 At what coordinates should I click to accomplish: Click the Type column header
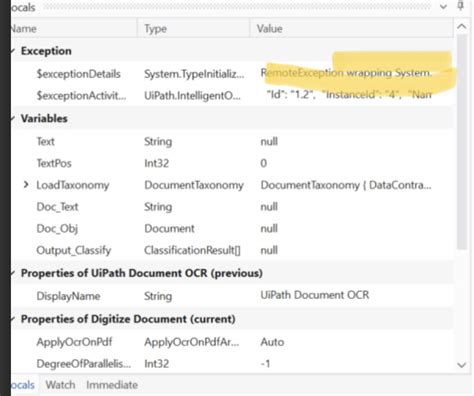pyautogui.click(x=193, y=29)
